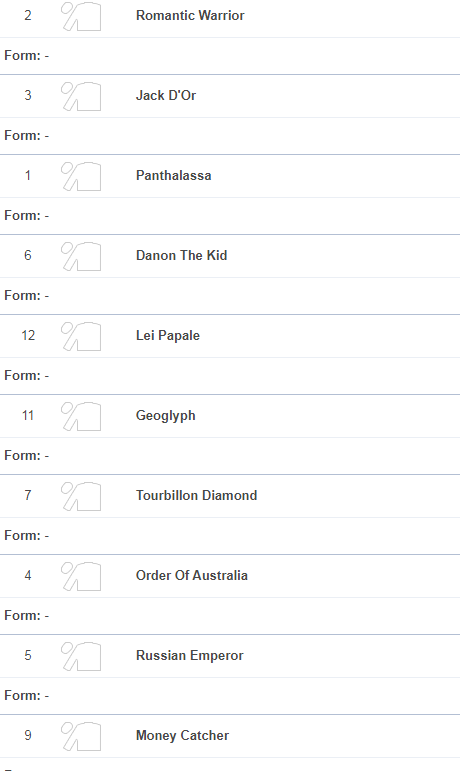
Task: Expand the Form row below Danon The Kid
Action: pos(230,296)
